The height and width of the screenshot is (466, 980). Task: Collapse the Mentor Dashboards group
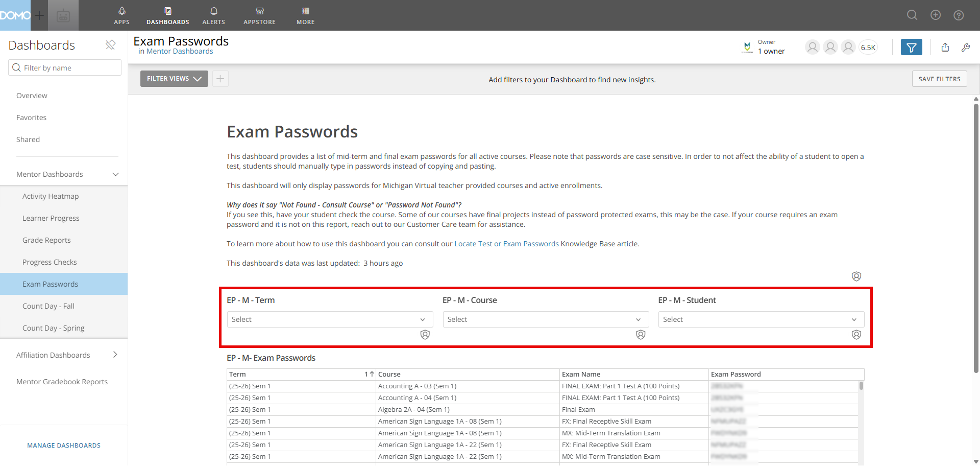[x=115, y=174]
